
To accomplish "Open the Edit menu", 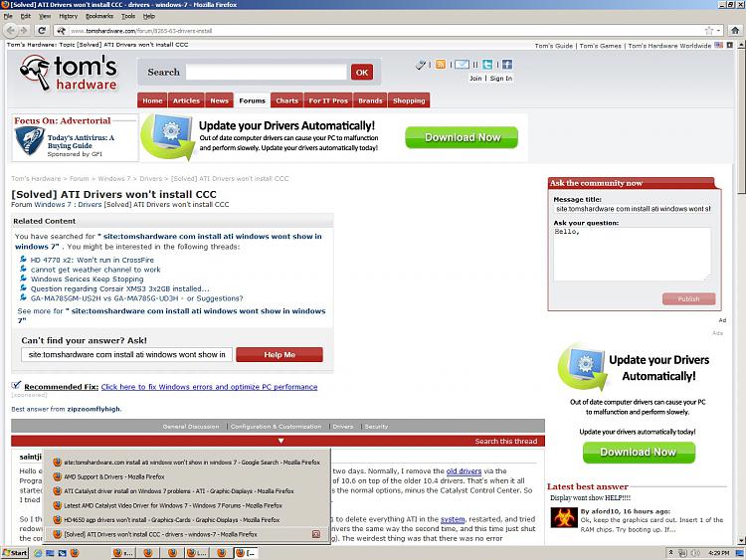I will pos(25,16).
